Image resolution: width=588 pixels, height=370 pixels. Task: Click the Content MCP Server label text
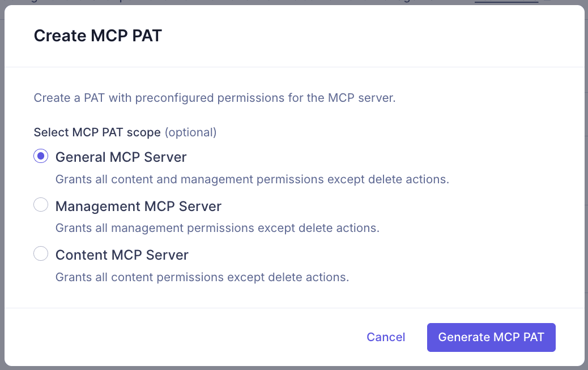[121, 255]
